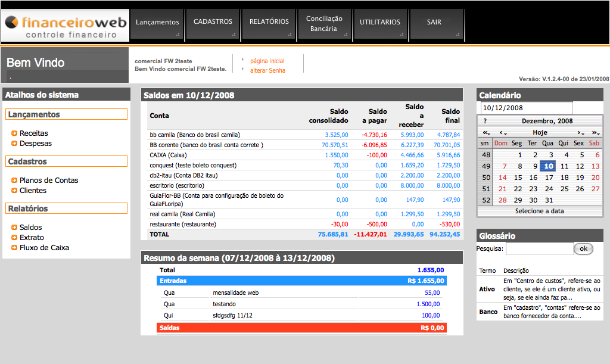Open Despesas shortcut
The height and width of the screenshot is (364, 610).
(x=36, y=143)
